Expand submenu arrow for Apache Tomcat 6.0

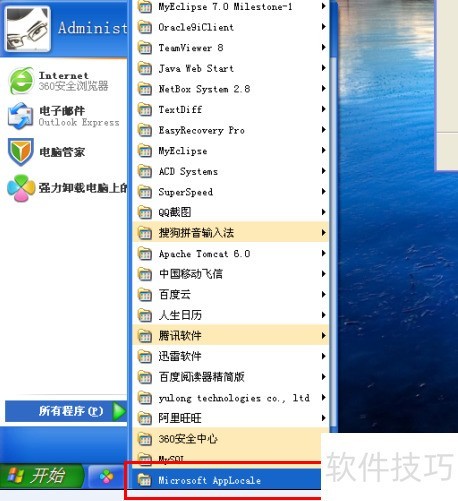323,254
